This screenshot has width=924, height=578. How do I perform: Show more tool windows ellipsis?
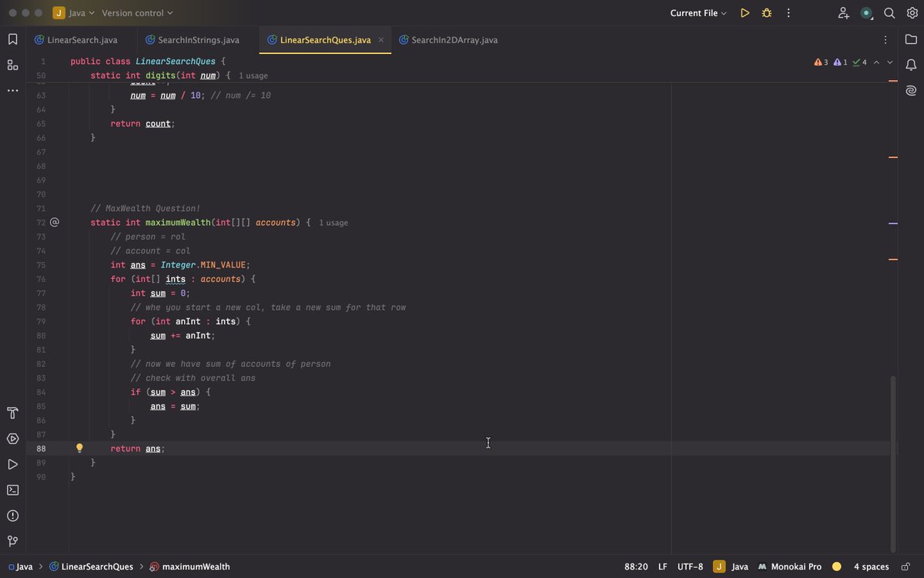[12, 90]
